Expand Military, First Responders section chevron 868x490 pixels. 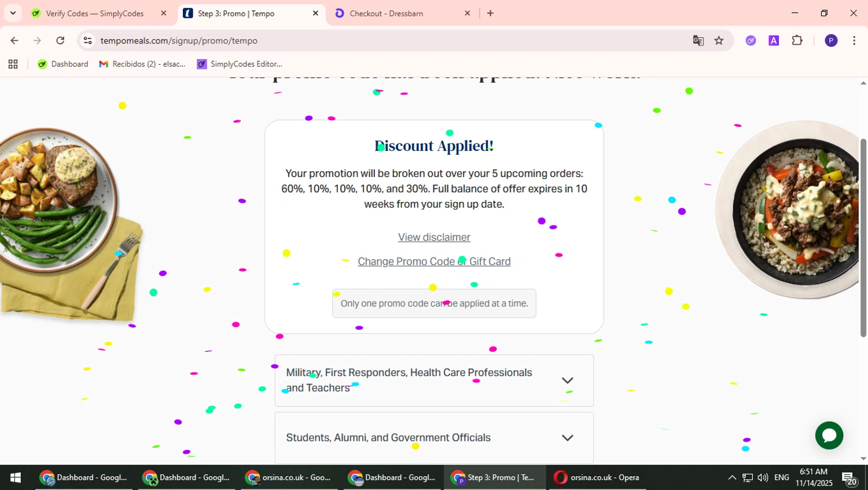(x=568, y=380)
